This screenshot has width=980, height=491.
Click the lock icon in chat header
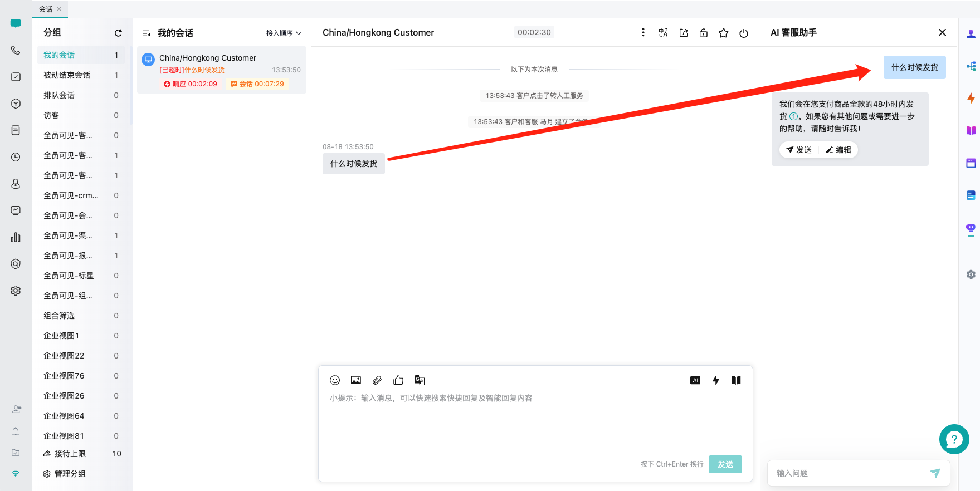[x=704, y=33]
